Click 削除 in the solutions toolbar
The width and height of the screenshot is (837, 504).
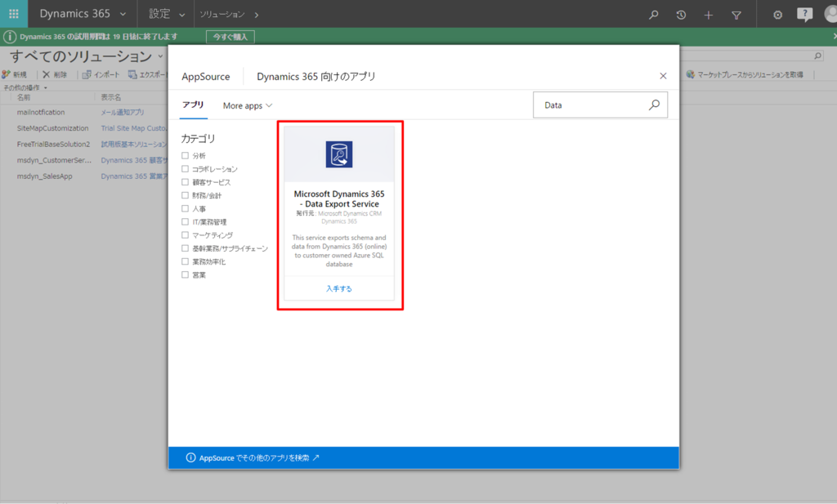[x=55, y=74]
